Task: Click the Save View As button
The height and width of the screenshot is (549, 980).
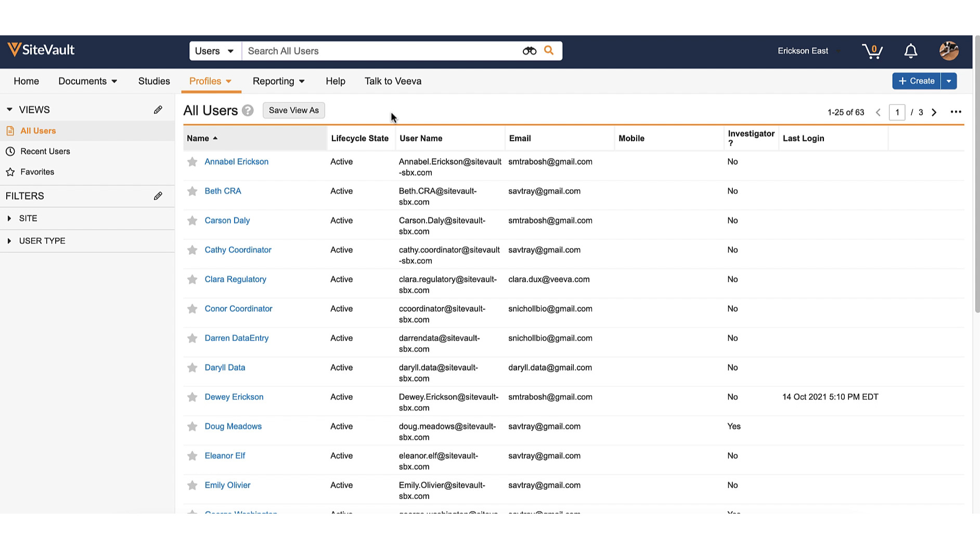Action: click(294, 110)
